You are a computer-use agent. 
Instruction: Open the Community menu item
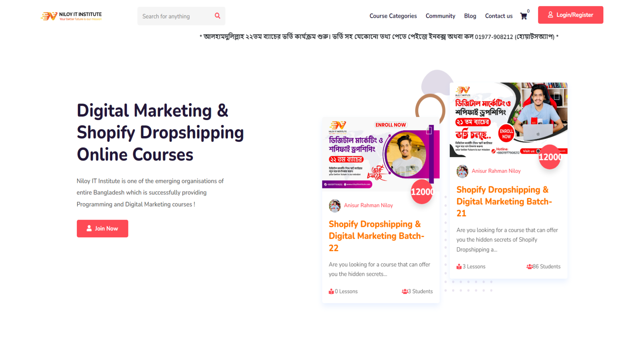[x=440, y=16]
